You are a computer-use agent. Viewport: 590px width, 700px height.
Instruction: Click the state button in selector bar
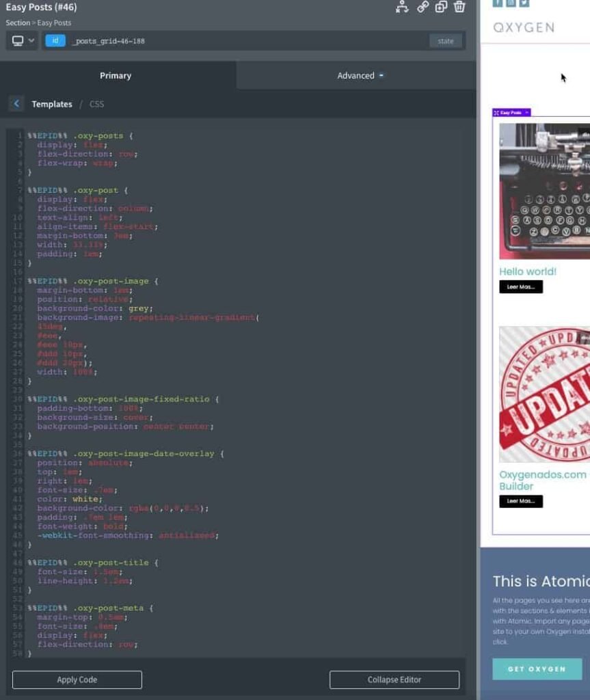[x=445, y=41]
